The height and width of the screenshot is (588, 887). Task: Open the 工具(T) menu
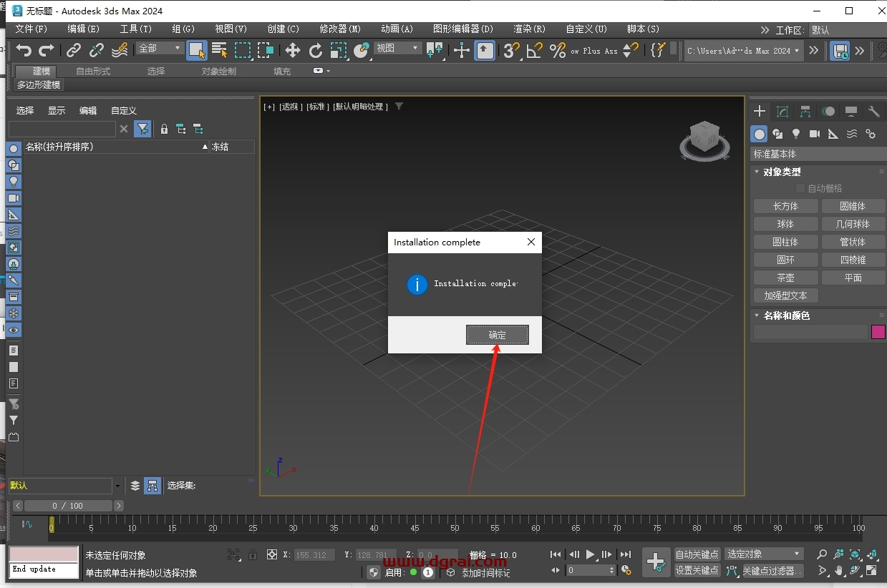[135, 29]
